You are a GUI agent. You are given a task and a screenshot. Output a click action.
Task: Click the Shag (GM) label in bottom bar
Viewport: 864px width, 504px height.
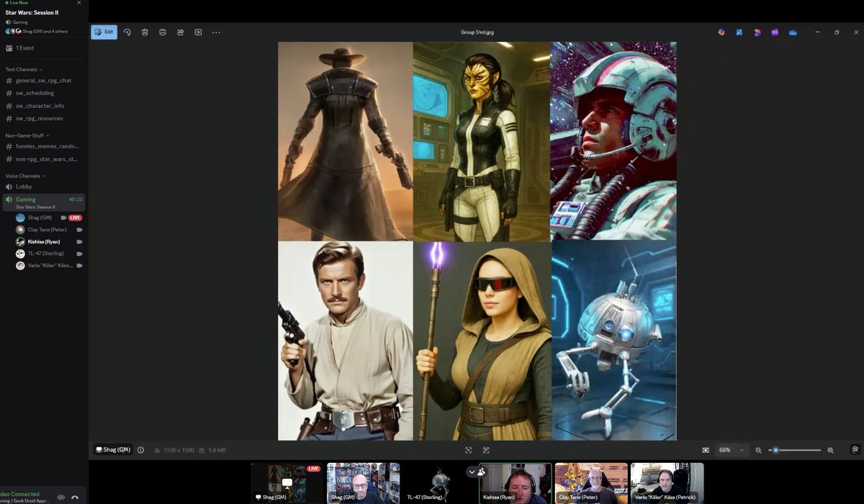pos(113,450)
